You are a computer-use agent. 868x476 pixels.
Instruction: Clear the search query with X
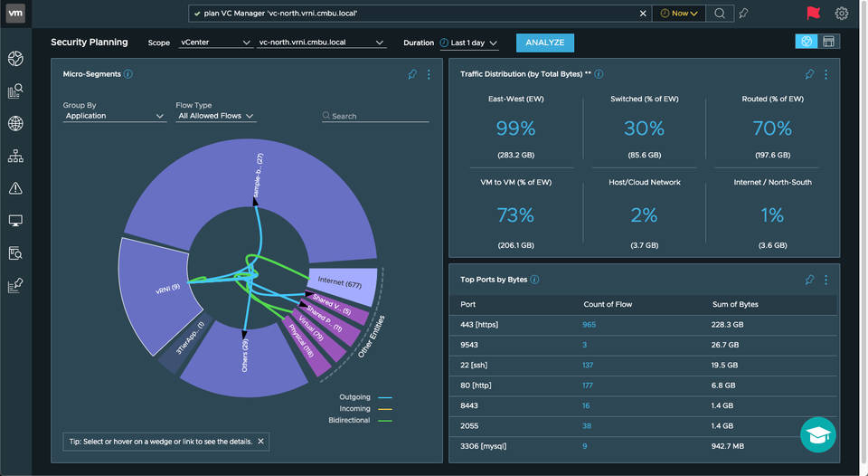pyautogui.click(x=643, y=14)
